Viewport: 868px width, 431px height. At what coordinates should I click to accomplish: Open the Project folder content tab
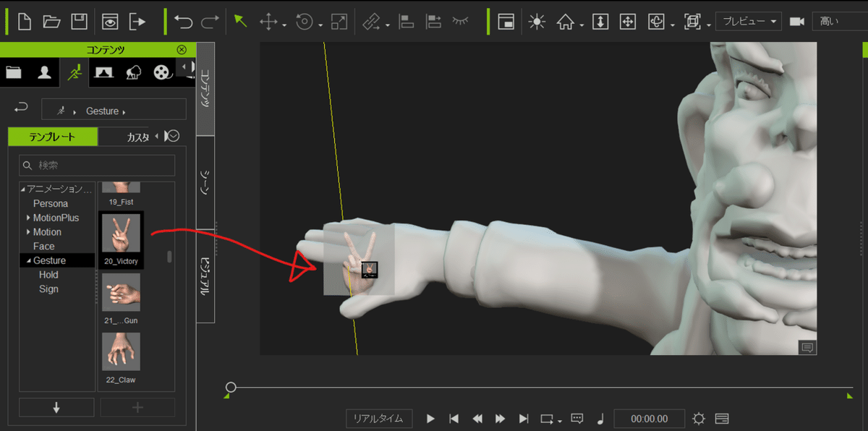point(14,72)
